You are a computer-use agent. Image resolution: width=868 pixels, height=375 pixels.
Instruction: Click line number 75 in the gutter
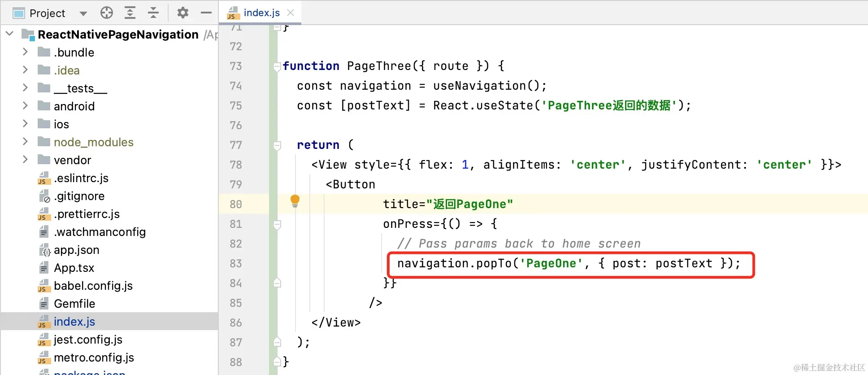(236, 105)
